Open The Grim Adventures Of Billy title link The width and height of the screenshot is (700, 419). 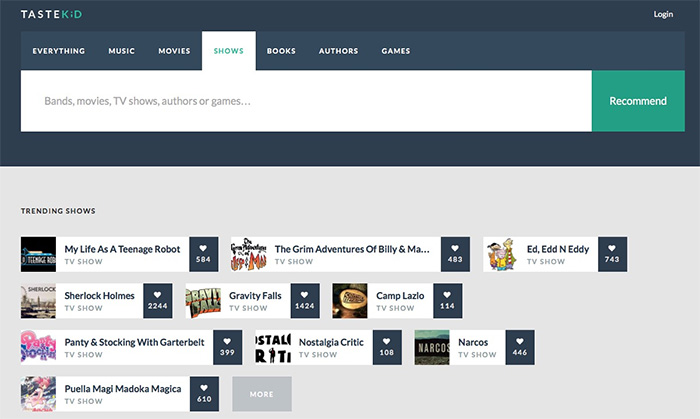(x=352, y=249)
